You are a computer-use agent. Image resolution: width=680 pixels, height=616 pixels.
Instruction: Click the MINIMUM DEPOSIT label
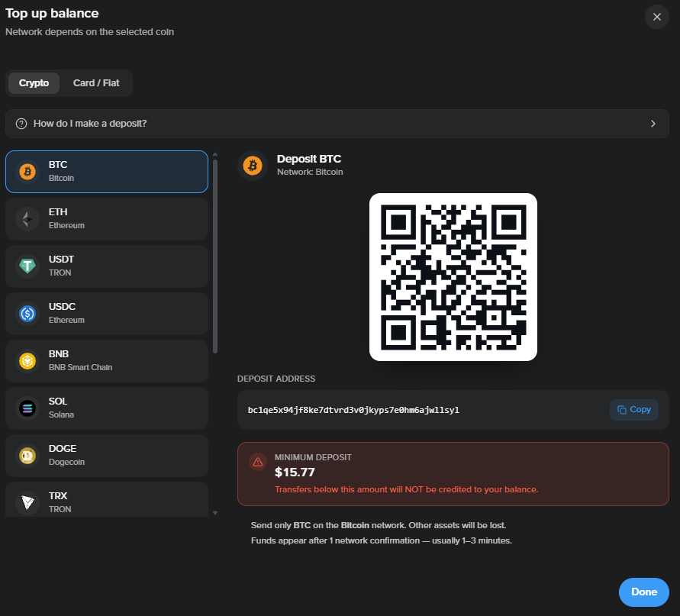(313, 457)
